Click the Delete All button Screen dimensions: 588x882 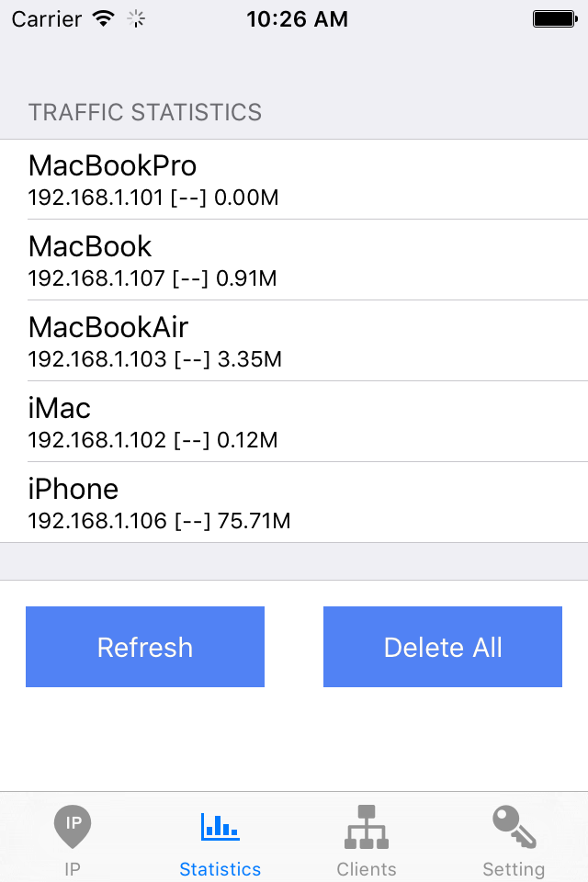click(443, 647)
